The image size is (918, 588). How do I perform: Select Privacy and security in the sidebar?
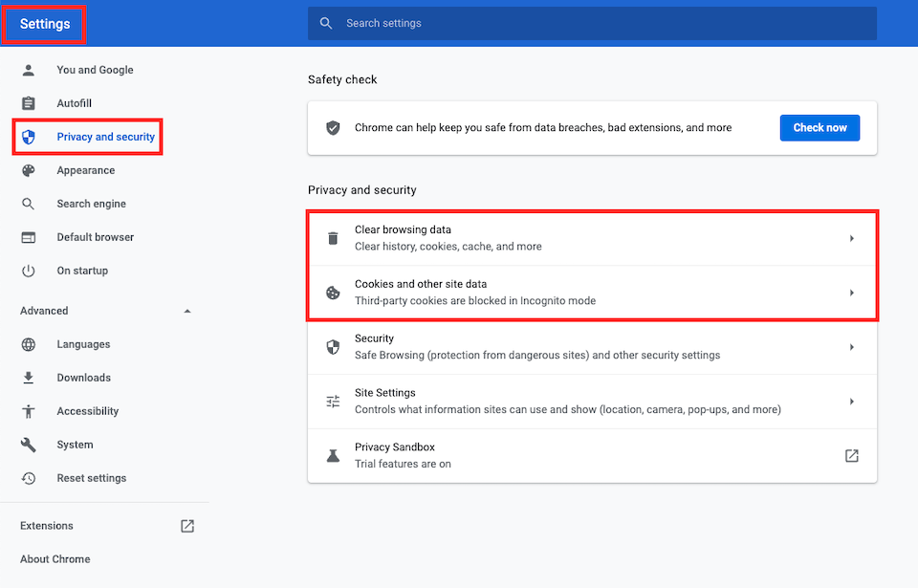tap(105, 137)
